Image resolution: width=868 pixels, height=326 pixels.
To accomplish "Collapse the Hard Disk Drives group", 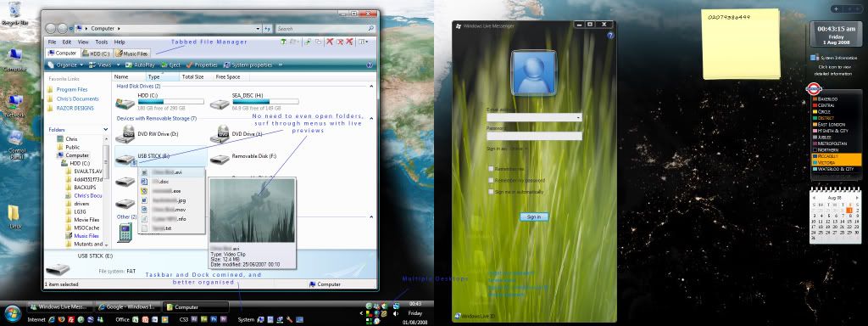I will [x=371, y=87].
